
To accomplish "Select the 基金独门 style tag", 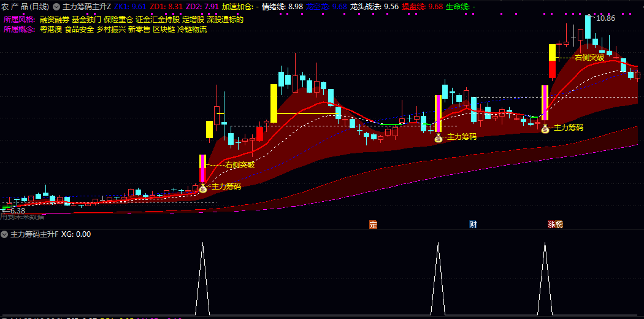I will tap(86, 19).
